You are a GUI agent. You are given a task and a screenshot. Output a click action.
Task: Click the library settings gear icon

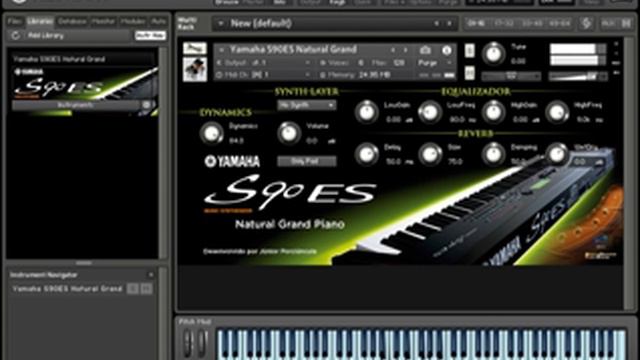[147, 105]
